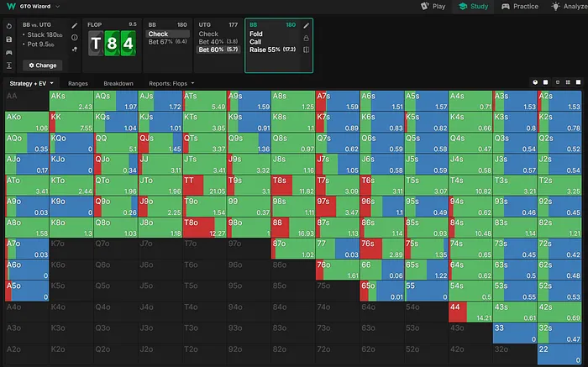Click the book icon in BB action panel
588x367 pixels.
pyautogui.click(x=307, y=50)
